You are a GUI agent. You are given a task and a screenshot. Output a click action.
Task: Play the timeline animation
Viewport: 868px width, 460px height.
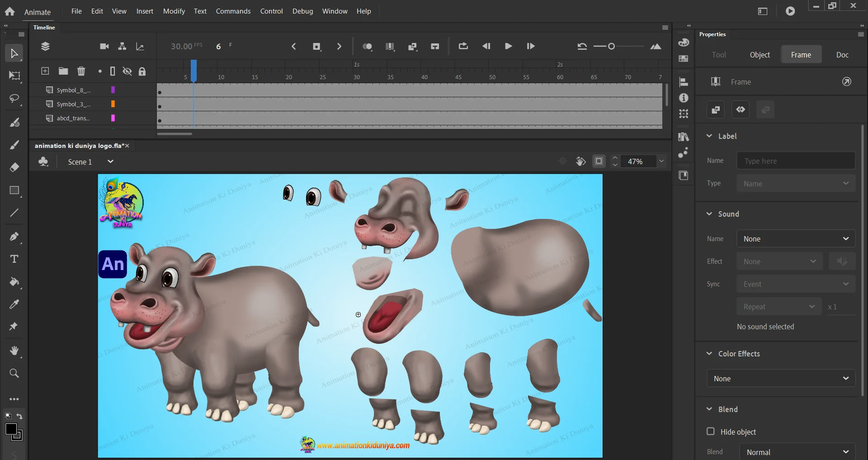tap(508, 46)
